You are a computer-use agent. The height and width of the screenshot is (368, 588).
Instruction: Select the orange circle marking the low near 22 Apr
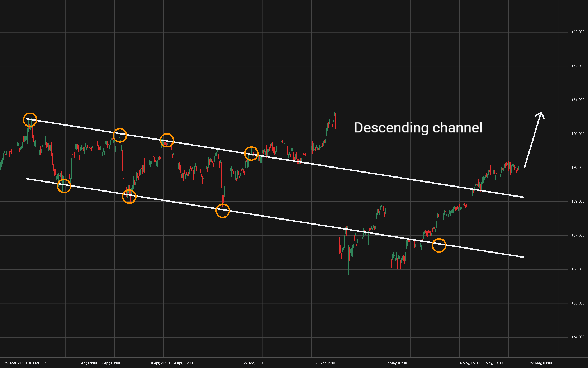point(223,211)
